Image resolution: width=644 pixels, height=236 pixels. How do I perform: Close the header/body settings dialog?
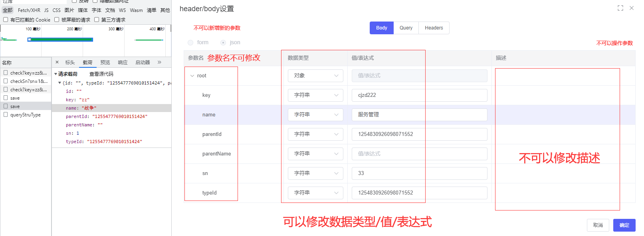click(632, 8)
